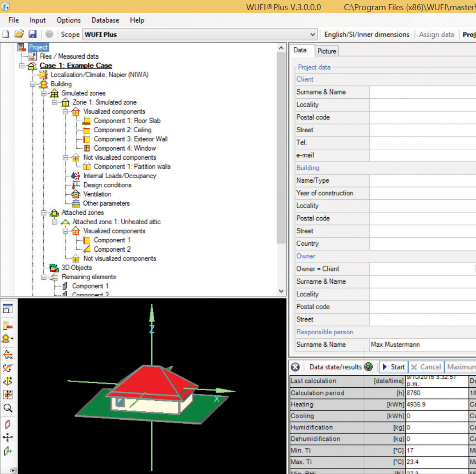Open the File menu

14,20
